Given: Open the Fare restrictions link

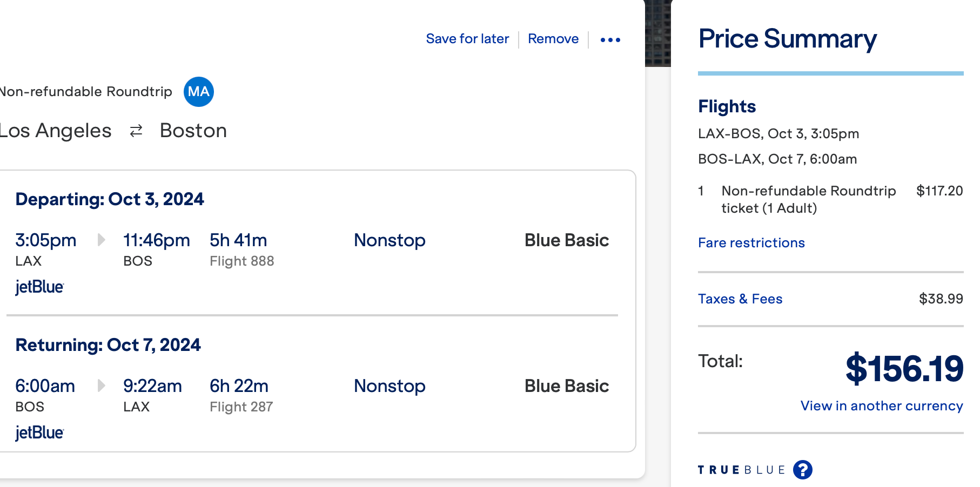Looking at the screenshot, I should point(751,243).
